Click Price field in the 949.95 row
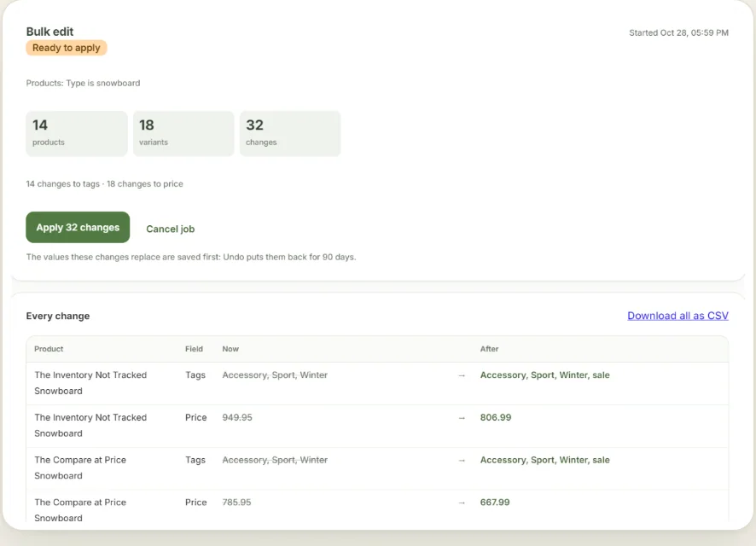 tap(195, 417)
